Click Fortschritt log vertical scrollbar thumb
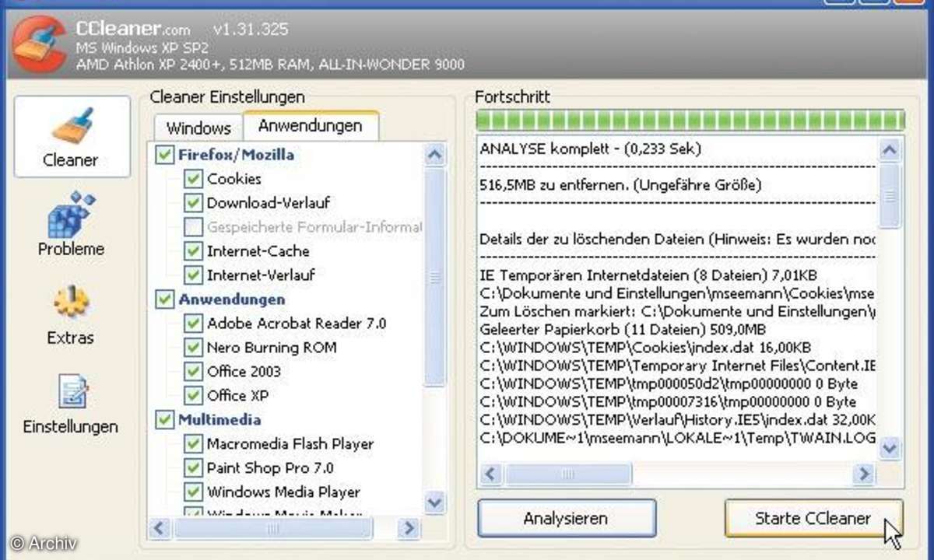This screenshot has height=560, width=934. [x=890, y=195]
